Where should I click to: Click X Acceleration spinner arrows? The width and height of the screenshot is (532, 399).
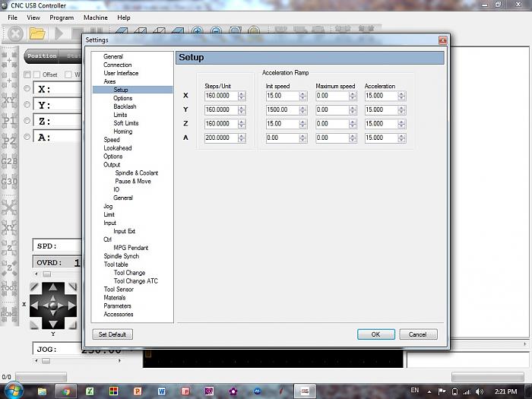coord(402,96)
